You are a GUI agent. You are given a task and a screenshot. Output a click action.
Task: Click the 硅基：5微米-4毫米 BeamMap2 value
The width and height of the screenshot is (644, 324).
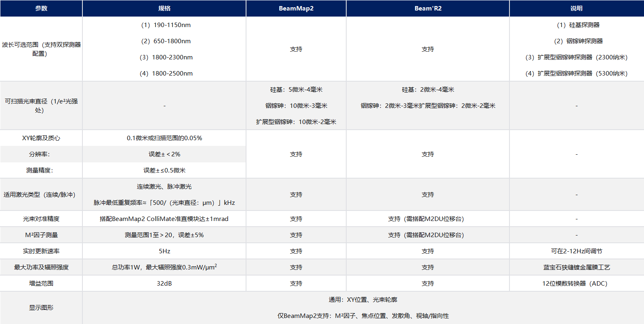(296, 90)
